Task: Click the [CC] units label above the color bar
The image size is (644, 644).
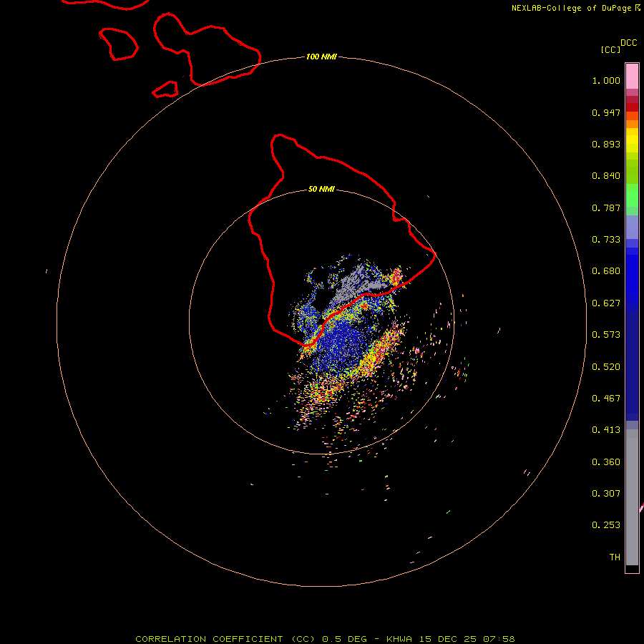Action: click(610, 49)
